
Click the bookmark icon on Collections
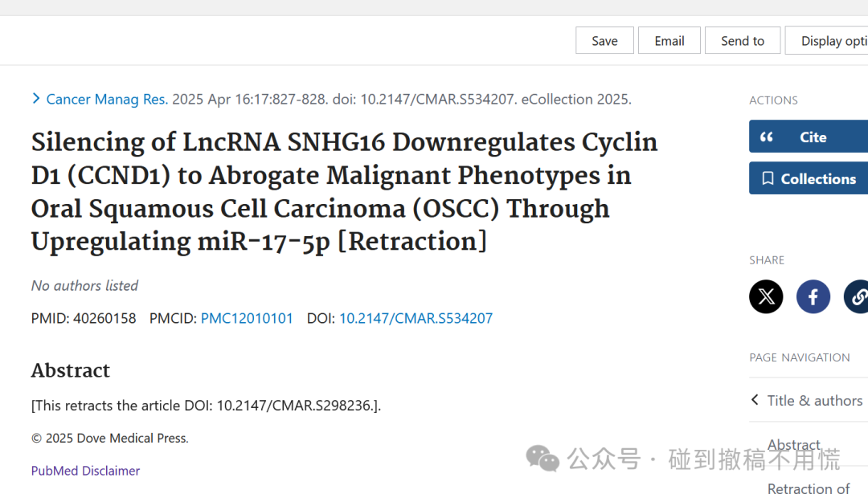(x=768, y=178)
